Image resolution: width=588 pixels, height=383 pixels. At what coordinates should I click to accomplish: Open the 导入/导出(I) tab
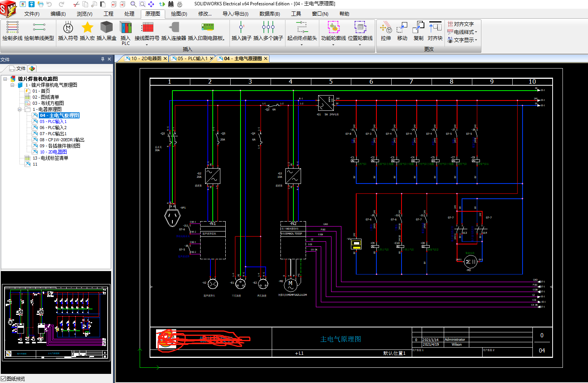point(236,14)
